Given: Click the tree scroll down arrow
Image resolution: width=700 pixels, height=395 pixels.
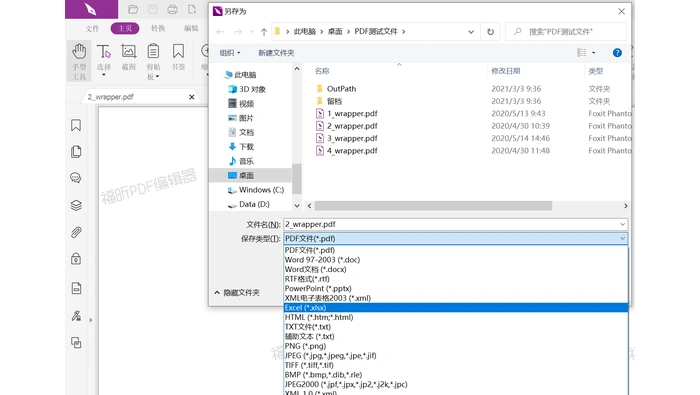Looking at the screenshot, I should click(x=297, y=206).
